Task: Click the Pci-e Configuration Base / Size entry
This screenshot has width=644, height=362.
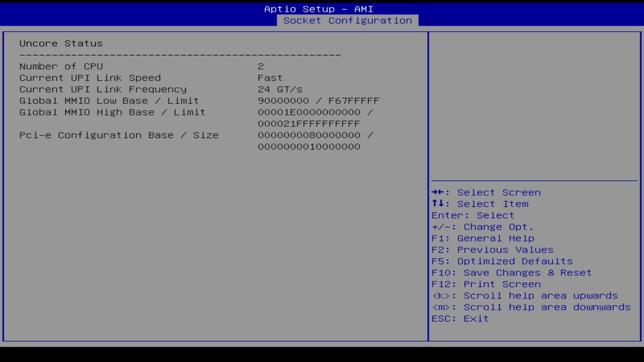Action: (119, 135)
